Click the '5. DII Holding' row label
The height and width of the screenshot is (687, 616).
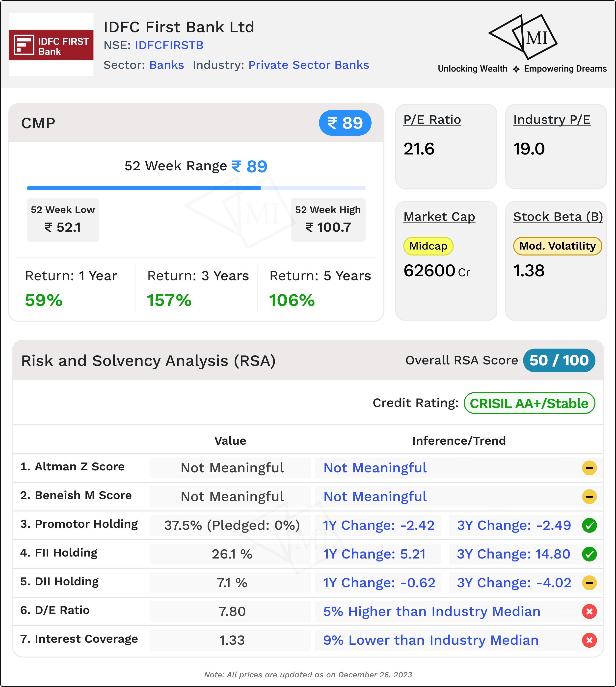coord(60,582)
